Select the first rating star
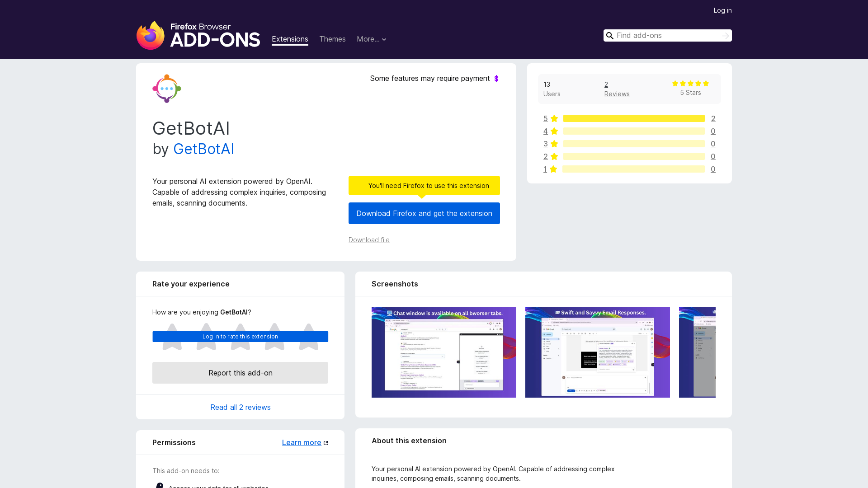Image resolution: width=868 pixels, height=488 pixels. pos(172,337)
